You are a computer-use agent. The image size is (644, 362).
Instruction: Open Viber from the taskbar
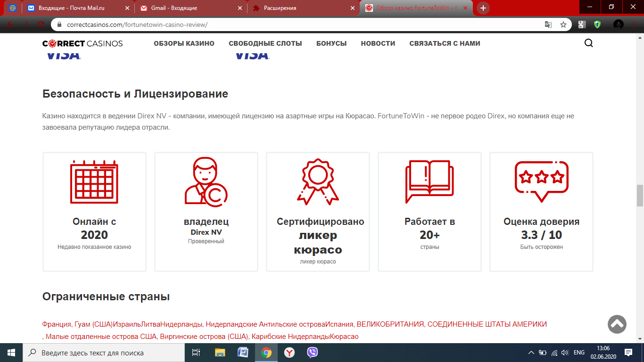(313, 353)
